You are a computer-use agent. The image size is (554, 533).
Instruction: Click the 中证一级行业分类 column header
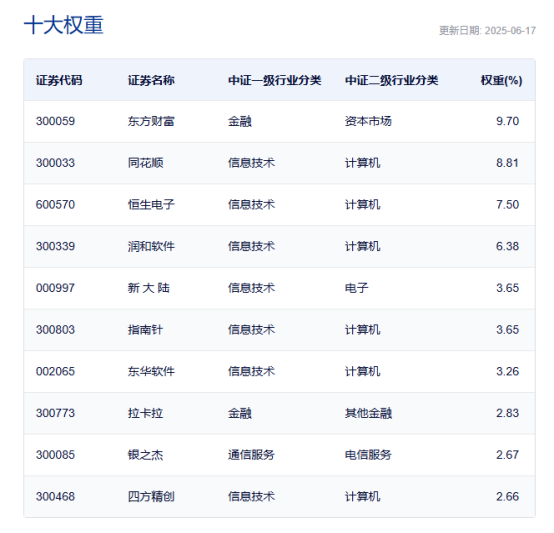275,81
